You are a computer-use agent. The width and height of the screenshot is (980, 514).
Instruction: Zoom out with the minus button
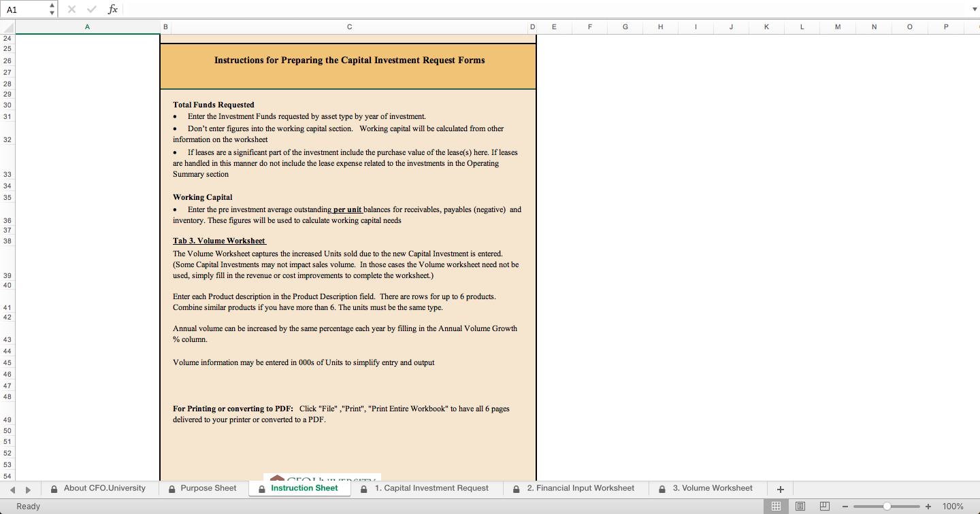(x=845, y=507)
